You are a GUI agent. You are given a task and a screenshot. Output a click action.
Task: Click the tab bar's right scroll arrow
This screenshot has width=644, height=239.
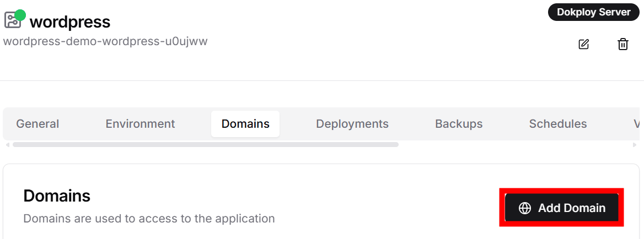coord(635,145)
